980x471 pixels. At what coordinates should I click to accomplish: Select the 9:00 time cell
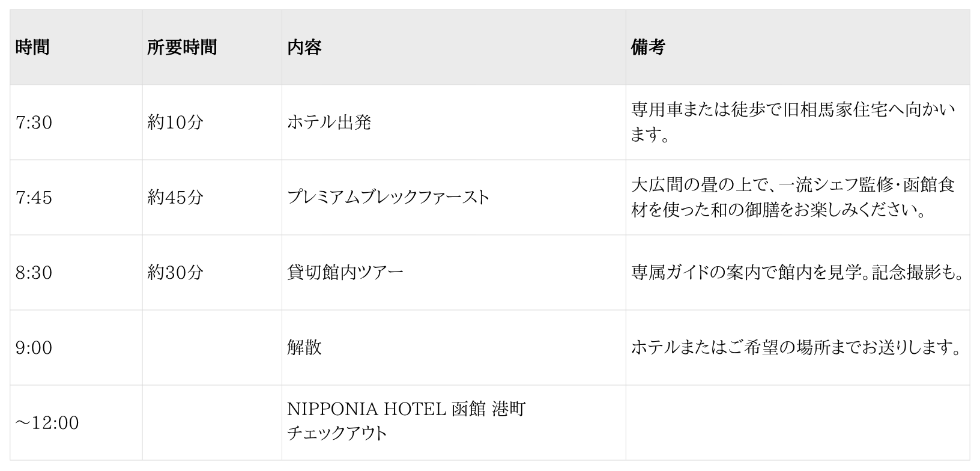pos(34,348)
